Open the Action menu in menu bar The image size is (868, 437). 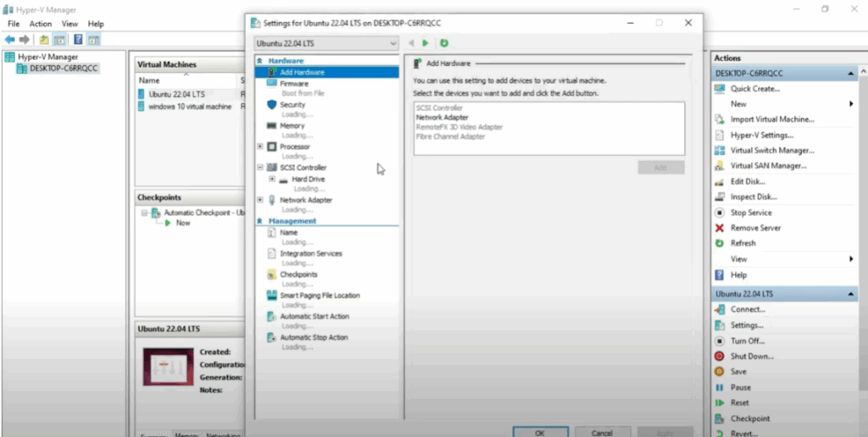pyautogui.click(x=41, y=24)
